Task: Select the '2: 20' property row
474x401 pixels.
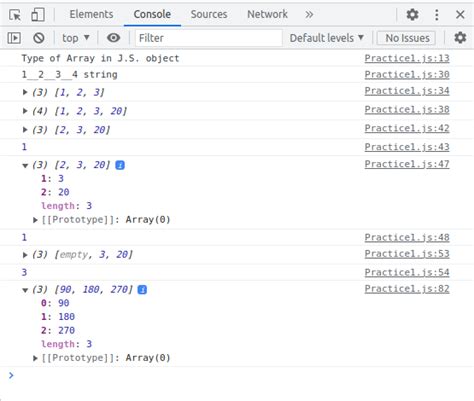Action: click(55, 192)
